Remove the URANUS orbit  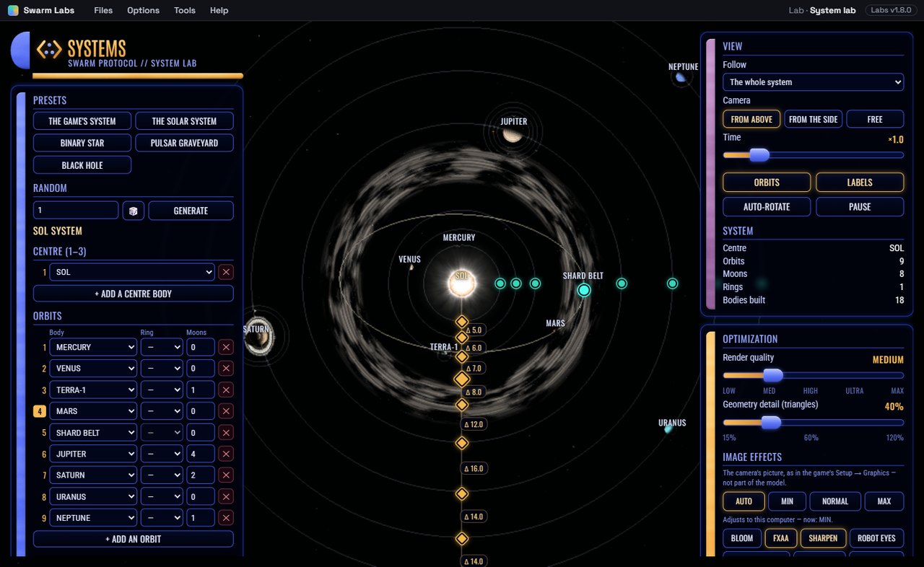click(226, 496)
